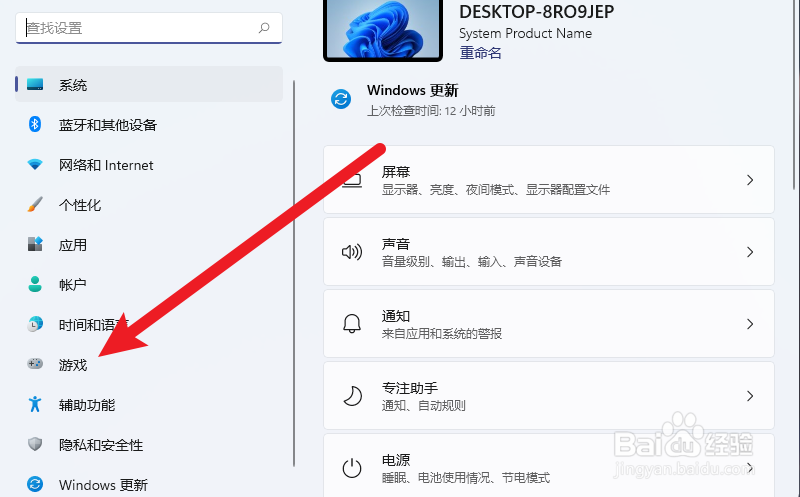Screen dimensions: 800x497
Task: Click the 音量级别、输出、输入、声音设备 description
Action: pos(471,262)
